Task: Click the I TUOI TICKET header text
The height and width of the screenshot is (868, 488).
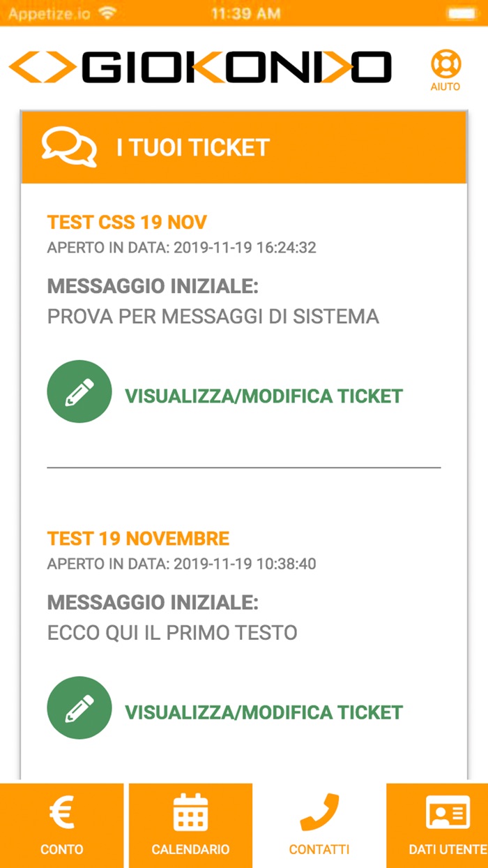Action: click(192, 147)
